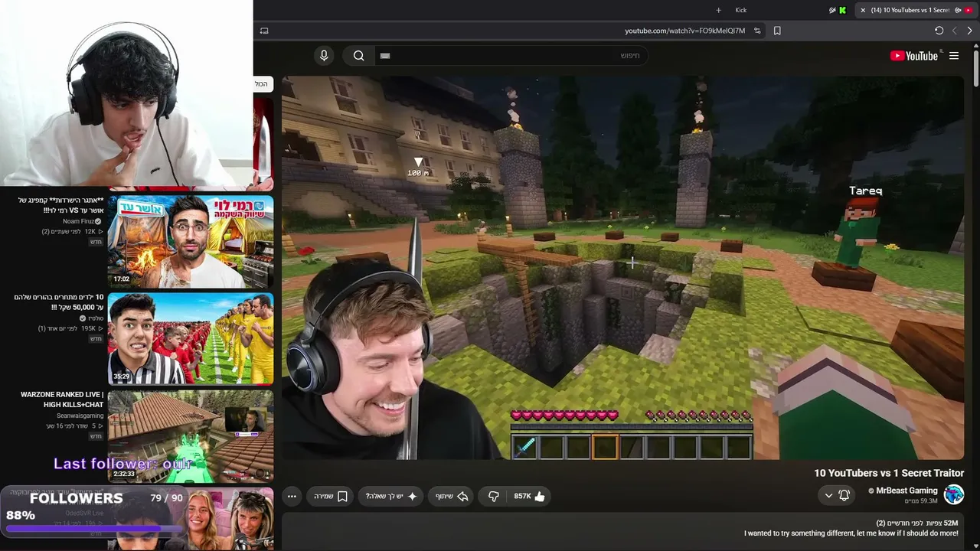This screenshot has height=551, width=980.
Task: Play the MrBeast Minecraft video player
Action: pyautogui.click(x=622, y=268)
